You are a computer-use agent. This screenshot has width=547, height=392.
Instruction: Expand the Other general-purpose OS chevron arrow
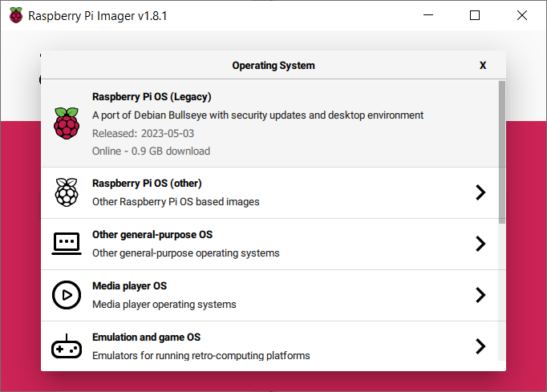click(480, 244)
